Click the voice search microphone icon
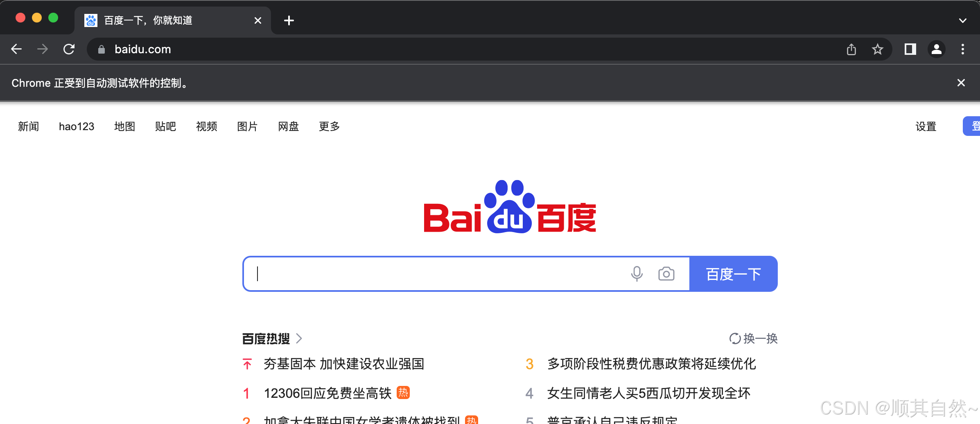This screenshot has height=424, width=980. [637, 274]
